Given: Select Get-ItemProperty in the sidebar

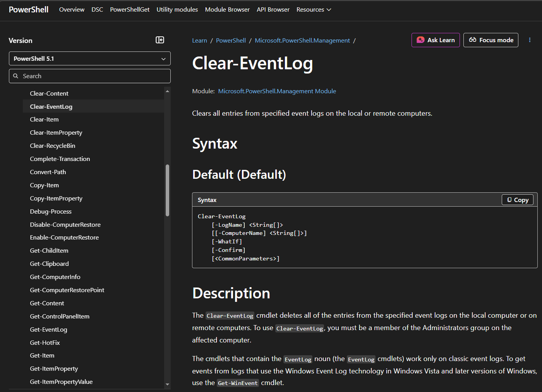Looking at the screenshot, I should click(54, 369).
